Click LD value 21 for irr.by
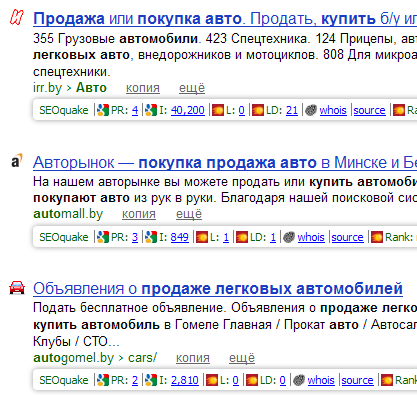Image resolution: width=417 pixels, height=395 pixels. click(x=292, y=110)
